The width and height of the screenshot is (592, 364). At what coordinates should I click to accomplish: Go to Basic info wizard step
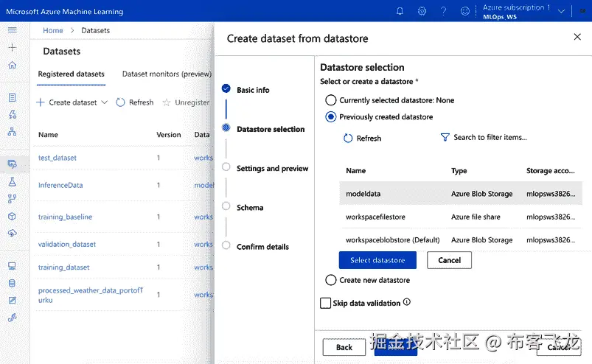[x=253, y=90]
